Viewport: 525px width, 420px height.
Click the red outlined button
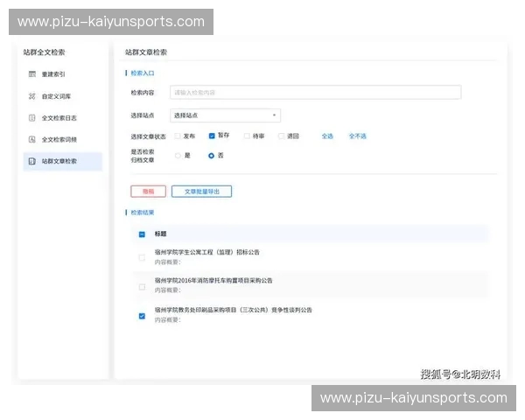point(148,192)
